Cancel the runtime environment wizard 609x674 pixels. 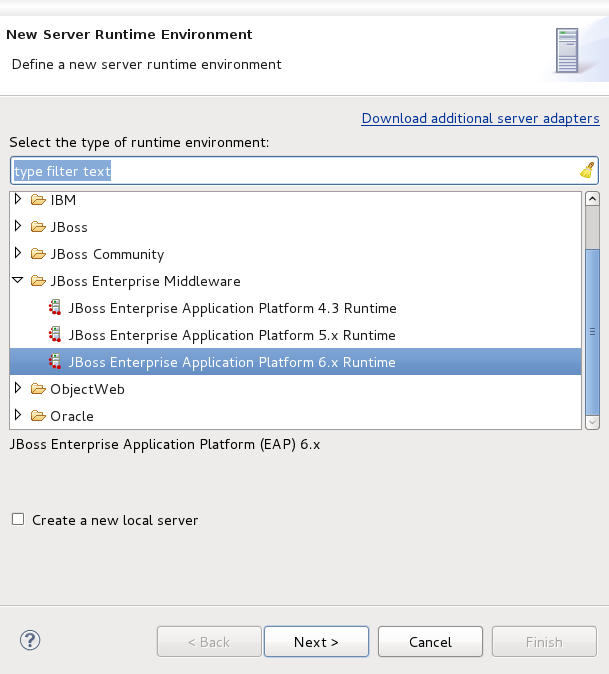point(430,642)
